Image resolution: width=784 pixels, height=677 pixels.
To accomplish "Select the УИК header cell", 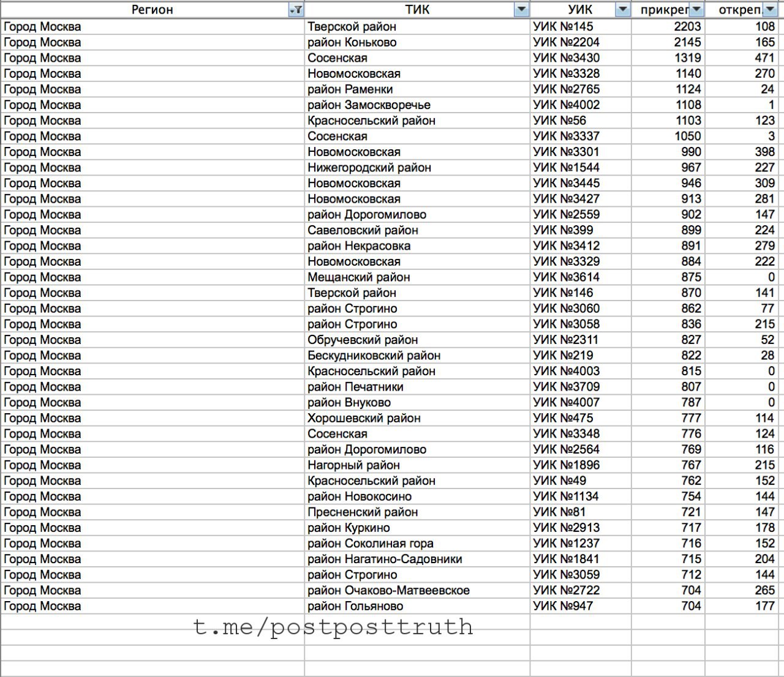I will [581, 9].
